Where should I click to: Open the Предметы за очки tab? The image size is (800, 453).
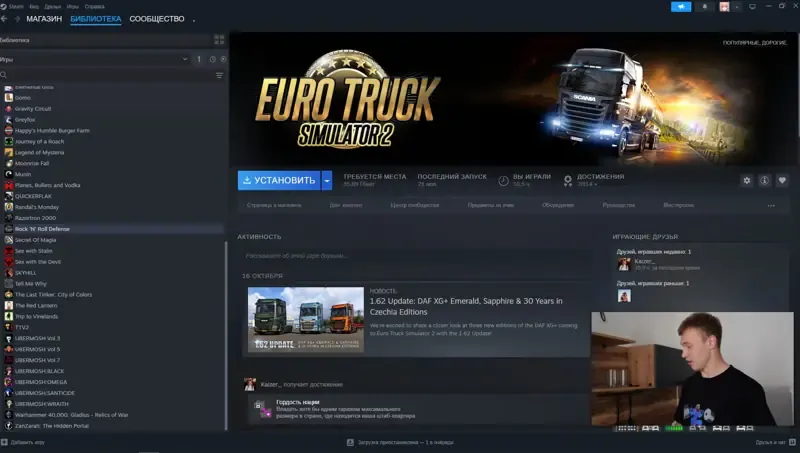(x=491, y=205)
